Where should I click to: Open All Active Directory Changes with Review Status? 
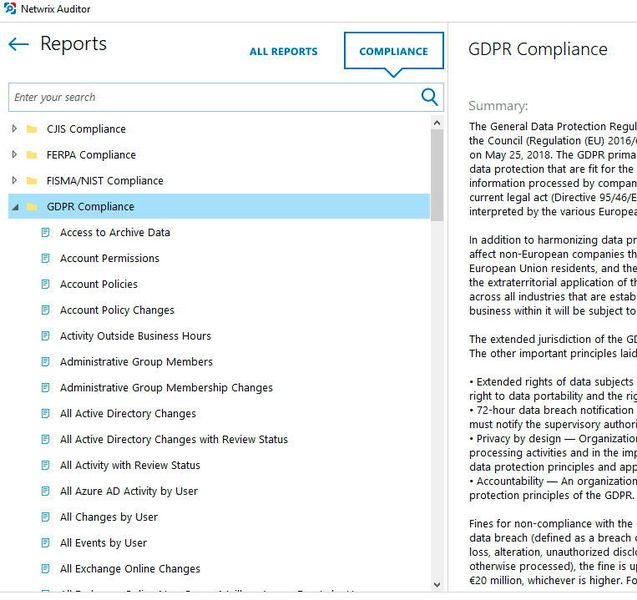click(174, 440)
